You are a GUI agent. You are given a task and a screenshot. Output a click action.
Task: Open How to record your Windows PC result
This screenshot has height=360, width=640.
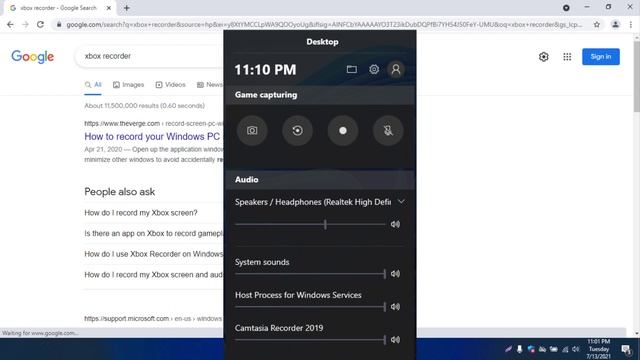pyautogui.click(x=152, y=136)
